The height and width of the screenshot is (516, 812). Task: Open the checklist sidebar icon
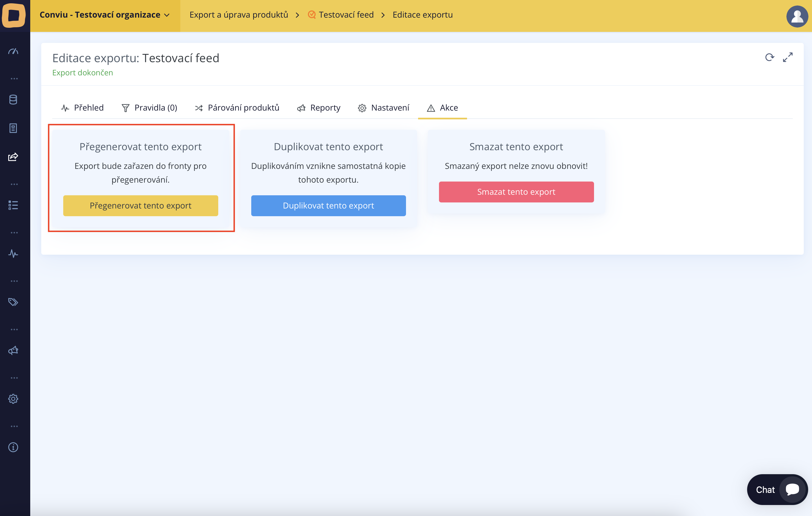click(13, 205)
